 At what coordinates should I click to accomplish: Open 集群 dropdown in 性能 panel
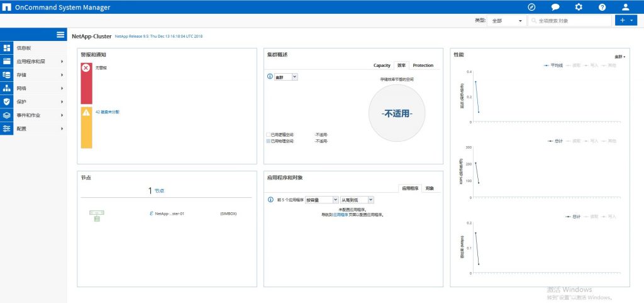coord(619,56)
